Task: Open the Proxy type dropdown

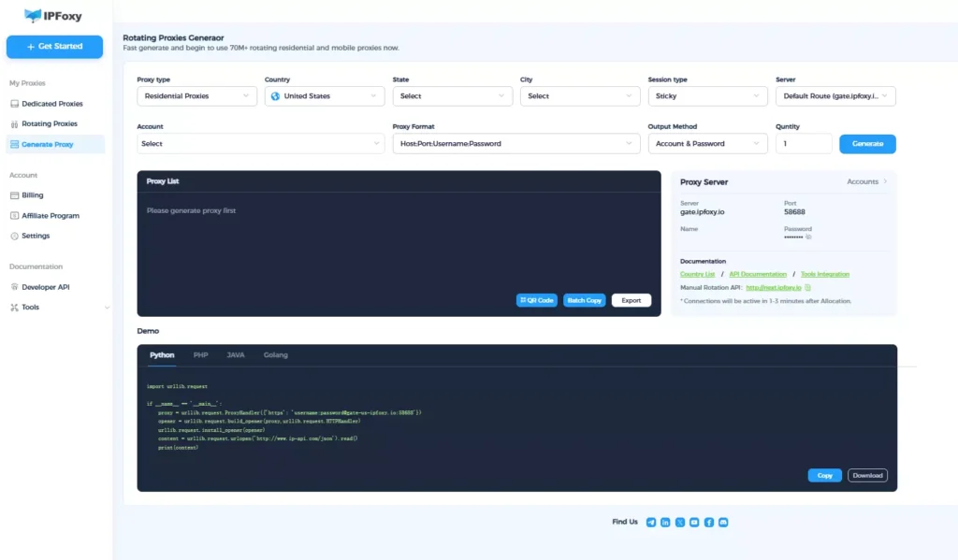Action: (x=196, y=96)
